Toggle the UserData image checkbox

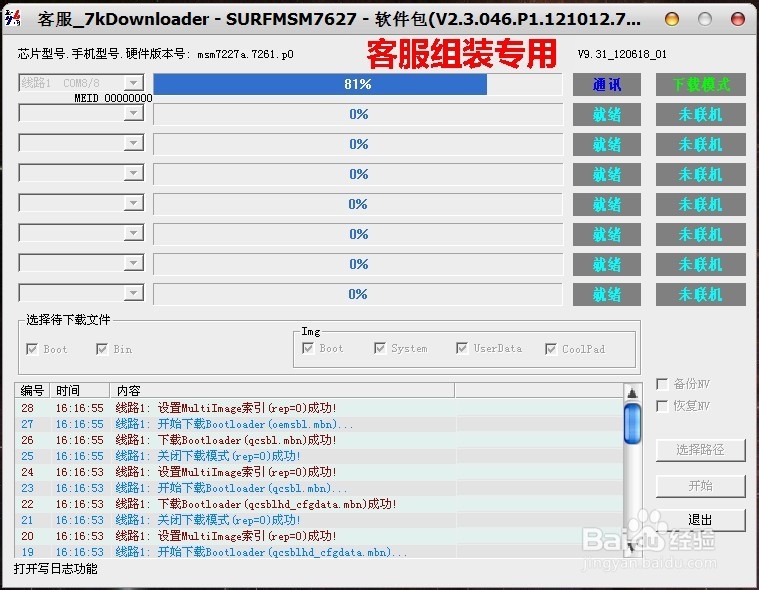pyautogui.click(x=462, y=348)
